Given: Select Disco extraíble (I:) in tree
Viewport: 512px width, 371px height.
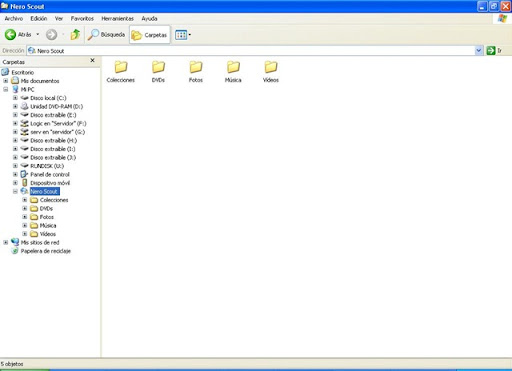Looking at the screenshot, I should (x=53, y=149).
